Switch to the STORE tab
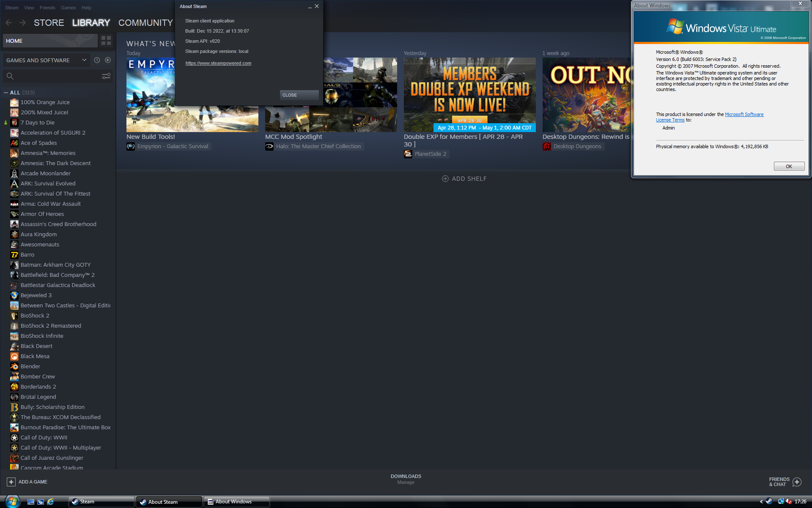The image size is (812, 508). (x=49, y=23)
